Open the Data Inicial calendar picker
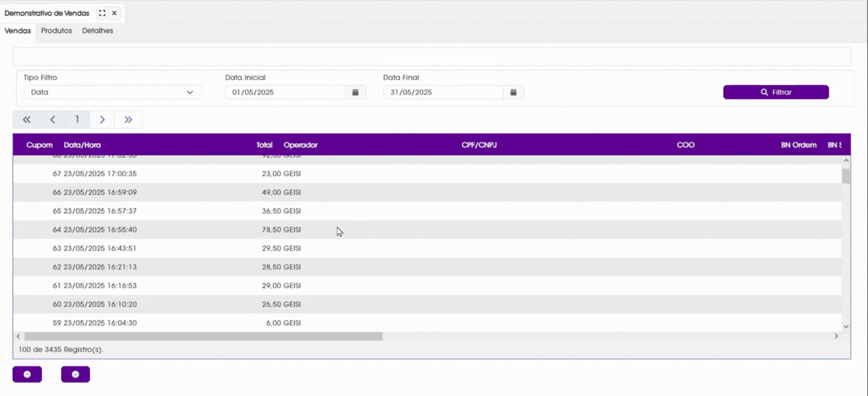 [x=356, y=92]
